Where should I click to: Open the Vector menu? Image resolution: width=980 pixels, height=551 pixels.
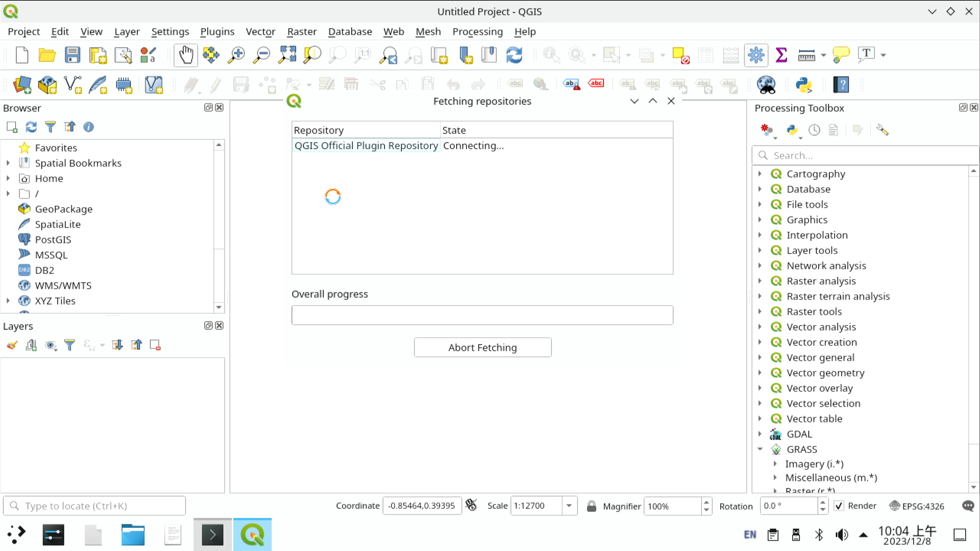pos(260,32)
